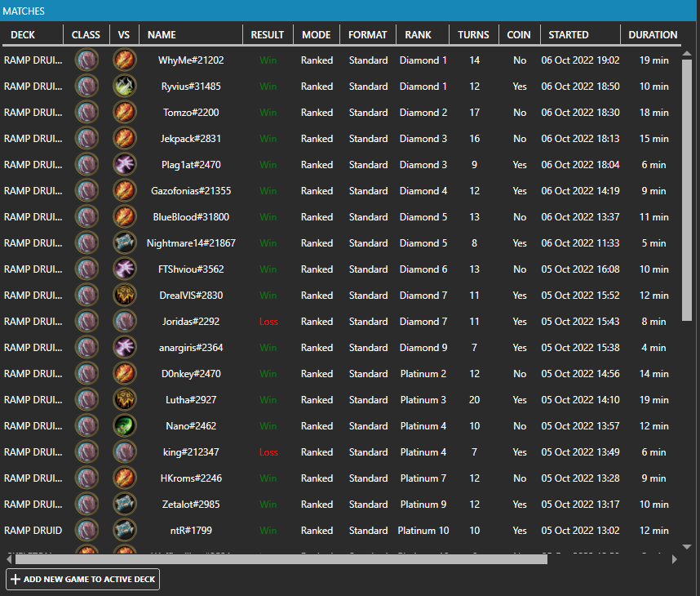
Task: Click opponent Mage icon in HKroms#2246 row
Action: point(125,478)
